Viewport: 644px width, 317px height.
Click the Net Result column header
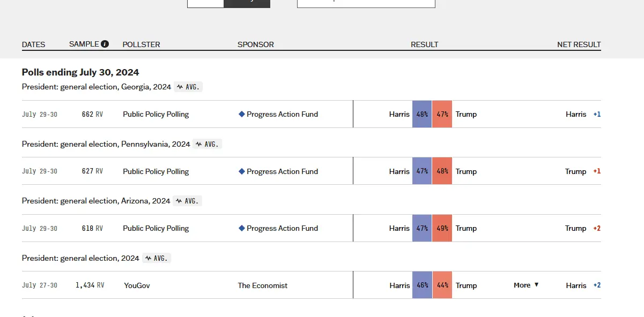(x=579, y=44)
